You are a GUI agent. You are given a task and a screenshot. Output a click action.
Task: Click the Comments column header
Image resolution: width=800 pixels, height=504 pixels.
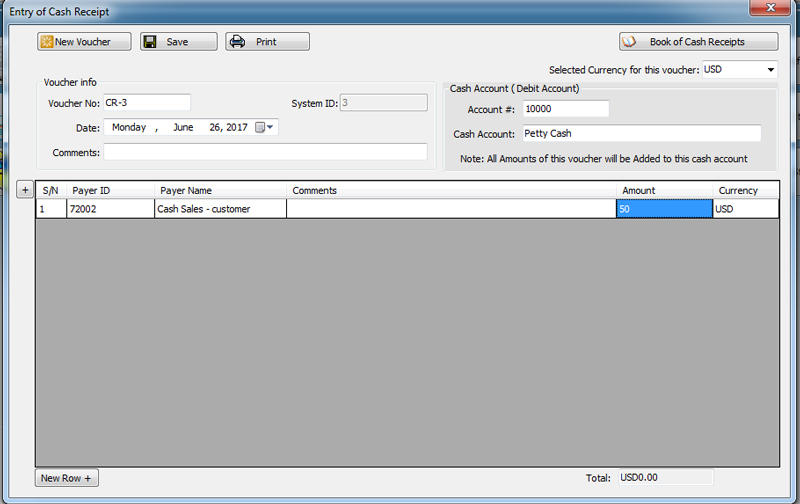(452, 190)
